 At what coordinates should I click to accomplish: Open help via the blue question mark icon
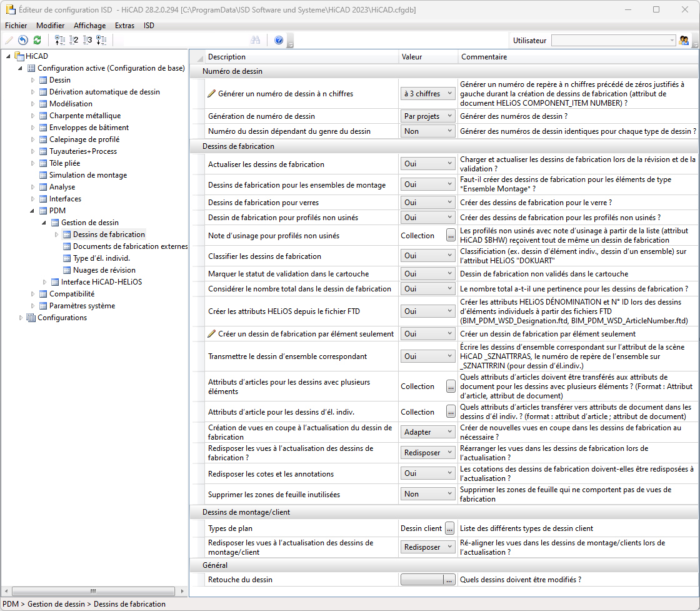tap(279, 40)
